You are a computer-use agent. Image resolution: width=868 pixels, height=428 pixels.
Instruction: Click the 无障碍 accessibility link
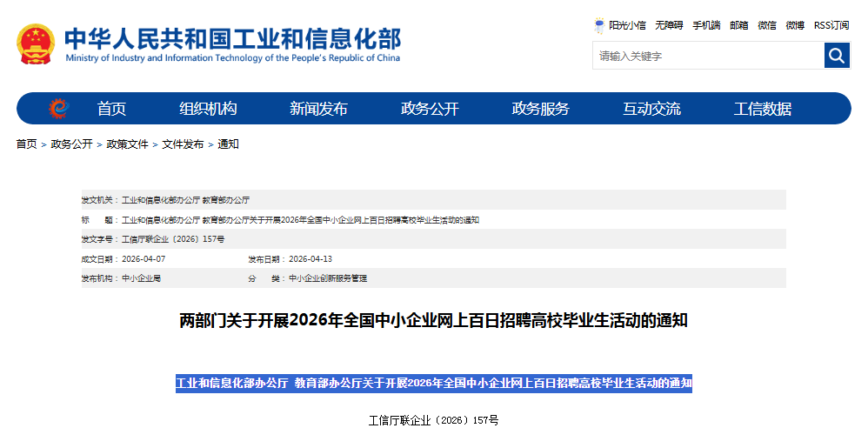pyautogui.click(x=669, y=25)
